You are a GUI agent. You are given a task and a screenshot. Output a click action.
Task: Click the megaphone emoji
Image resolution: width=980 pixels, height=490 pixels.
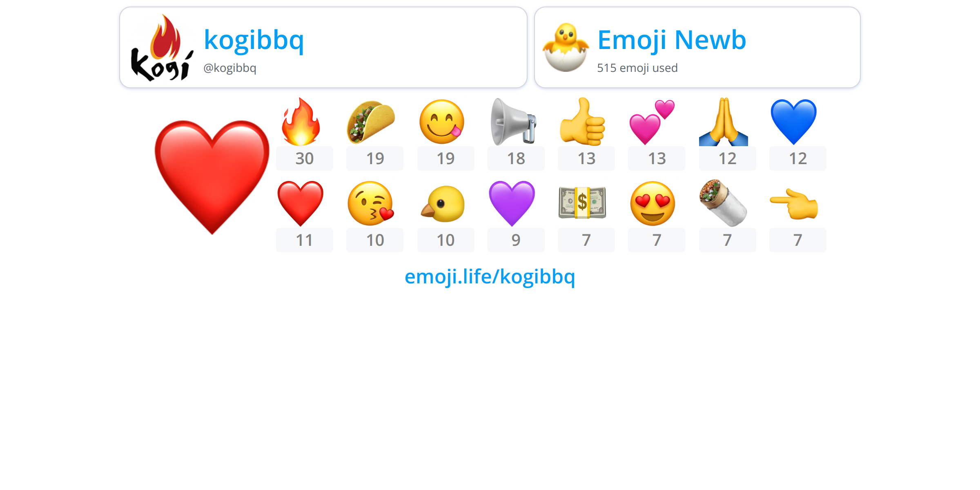[x=513, y=122]
